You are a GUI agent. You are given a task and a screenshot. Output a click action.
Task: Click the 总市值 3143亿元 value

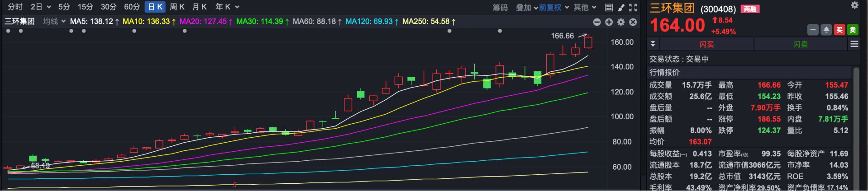tap(764, 176)
